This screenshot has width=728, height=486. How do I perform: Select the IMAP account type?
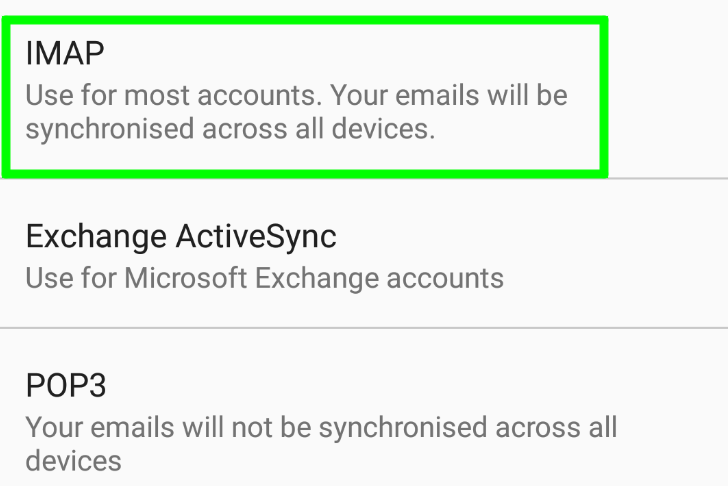tap(304, 95)
